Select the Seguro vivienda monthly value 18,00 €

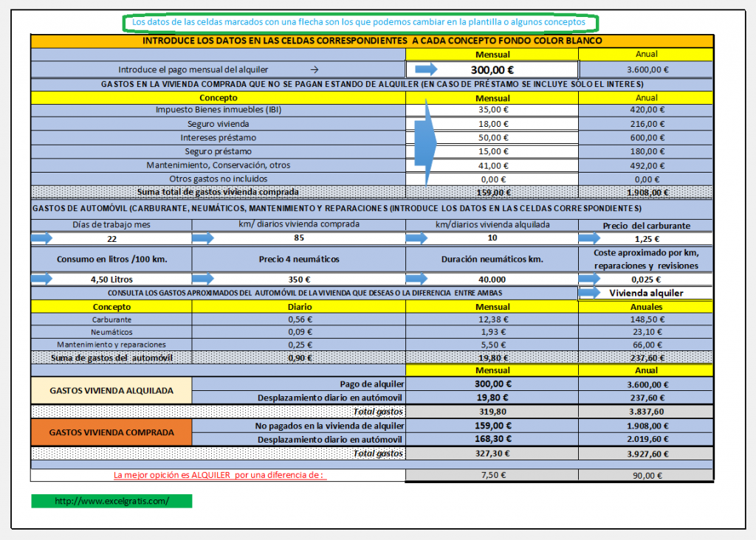pyautogui.click(x=492, y=123)
